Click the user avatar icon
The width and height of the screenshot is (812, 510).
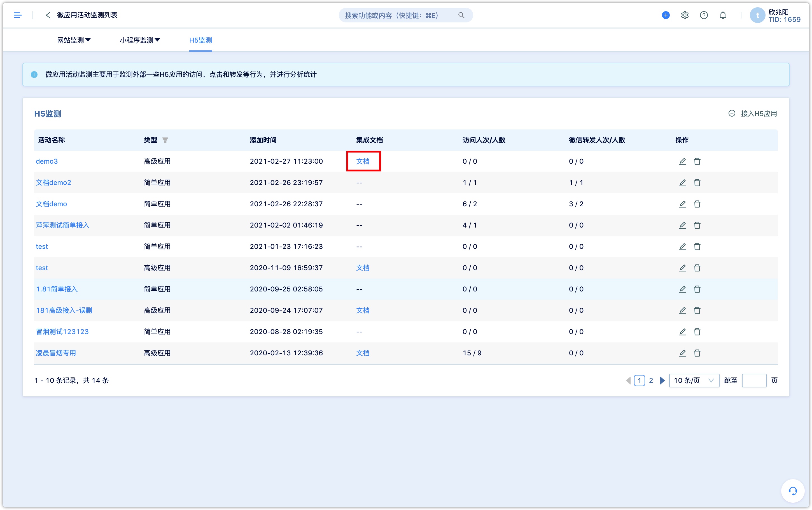click(x=757, y=15)
